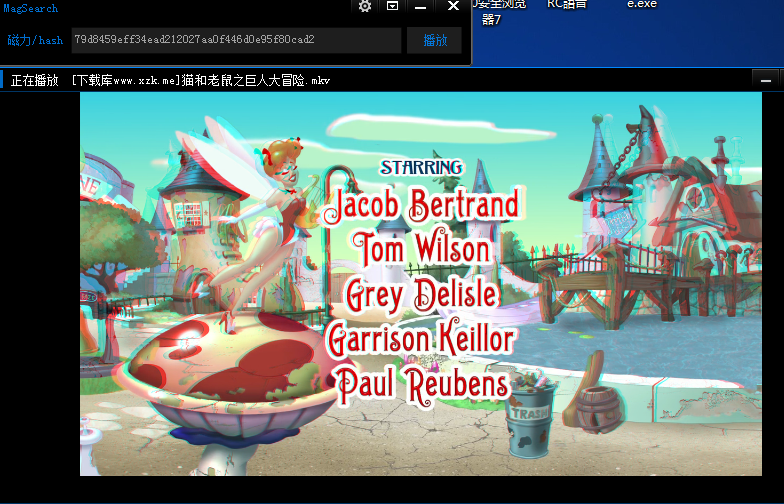The image size is (784, 504).
Task: Click the MagSearch title text
Action: [x=30, y=8]
